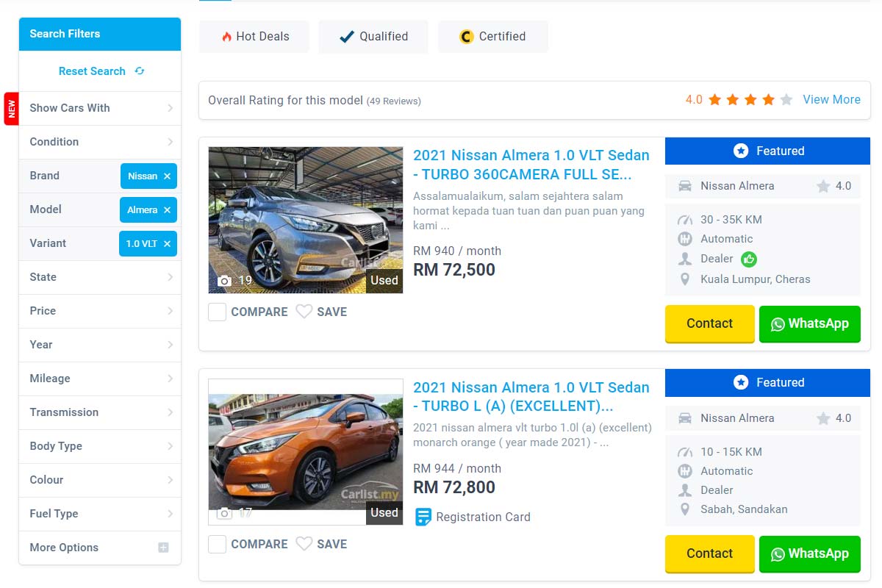Click the Registration Card icon
The width and height of the screenshot is (882, 588).
423,517
